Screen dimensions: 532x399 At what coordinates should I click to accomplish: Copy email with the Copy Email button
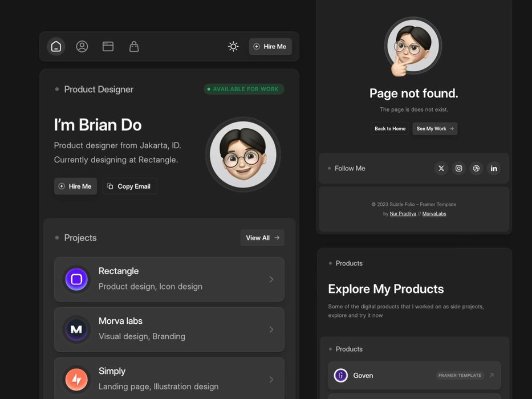click(x=129, y=186)
